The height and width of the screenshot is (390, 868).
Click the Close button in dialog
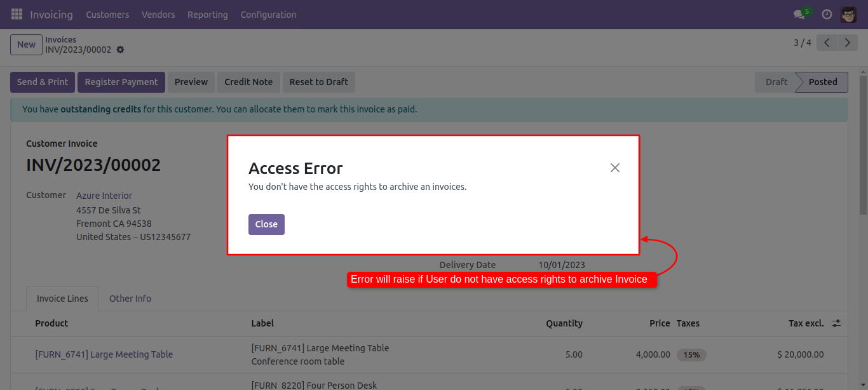(x=266, y=224)
